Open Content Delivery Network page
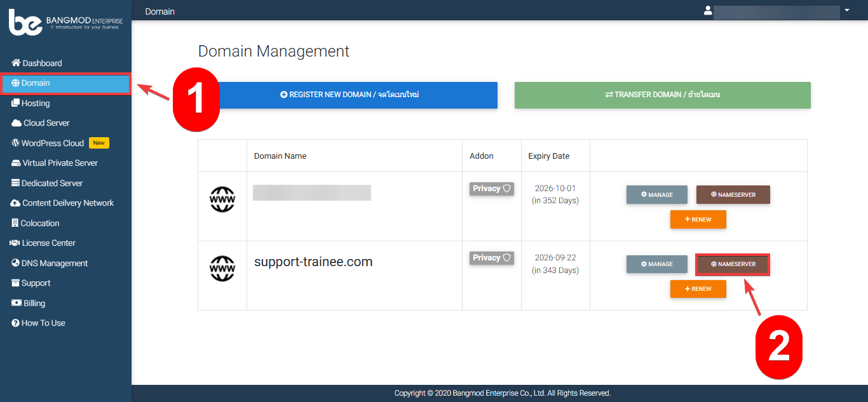 (x=68, y=203)
